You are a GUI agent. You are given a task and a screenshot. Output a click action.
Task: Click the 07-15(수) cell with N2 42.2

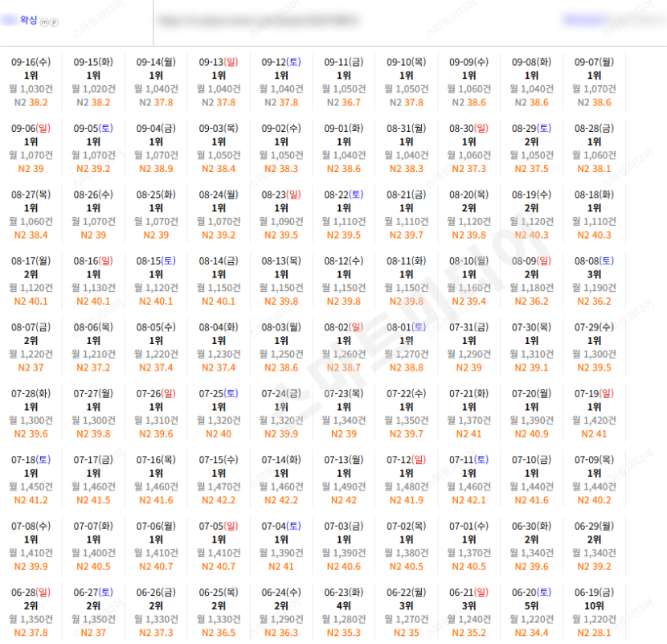pyautogui.click(x=219, y=480)
